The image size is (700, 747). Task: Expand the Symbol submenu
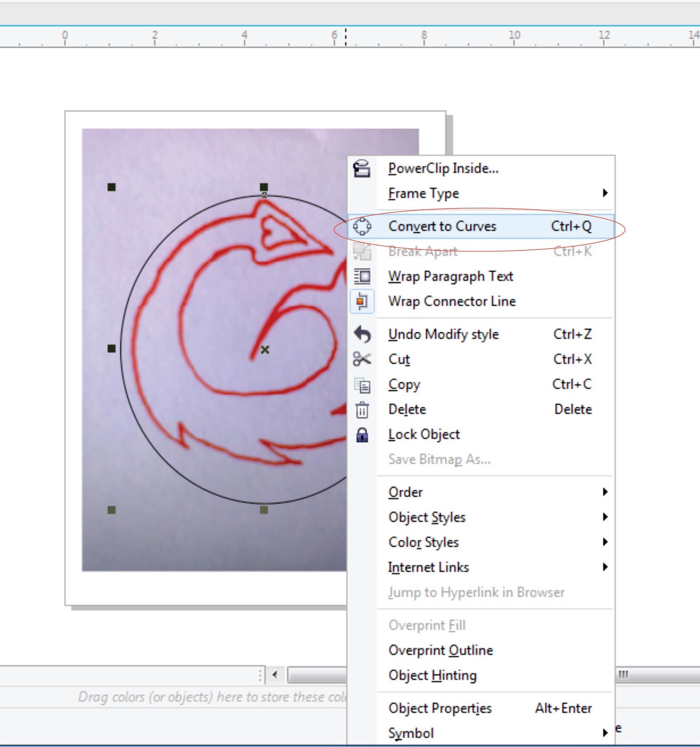pyautogui.click(x=481, y=733)
